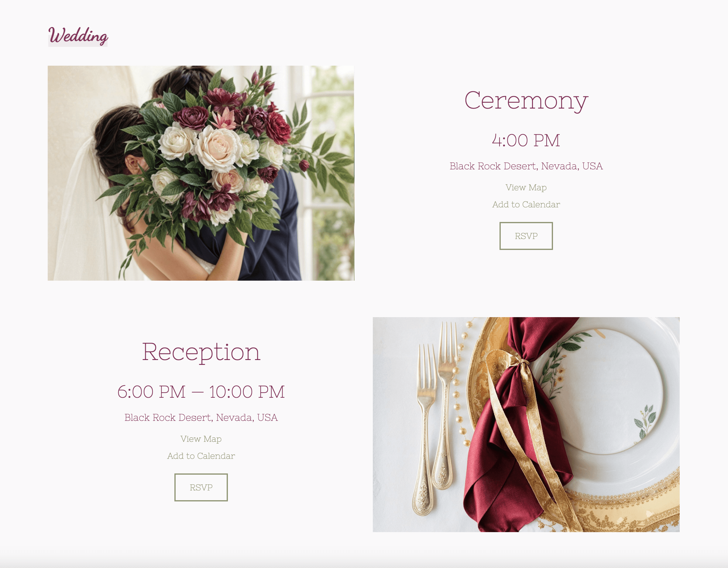Screen dimensions: 728x568
Task: Click the 4:00 PM ceremony time
Action: click(526, 140)
